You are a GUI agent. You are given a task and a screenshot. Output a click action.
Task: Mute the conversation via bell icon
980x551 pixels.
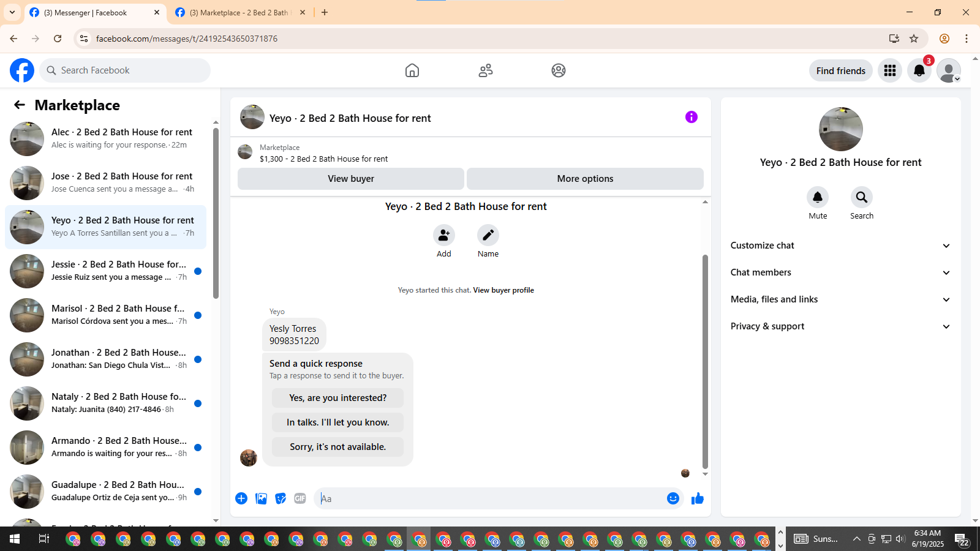[x=818, y=197]
